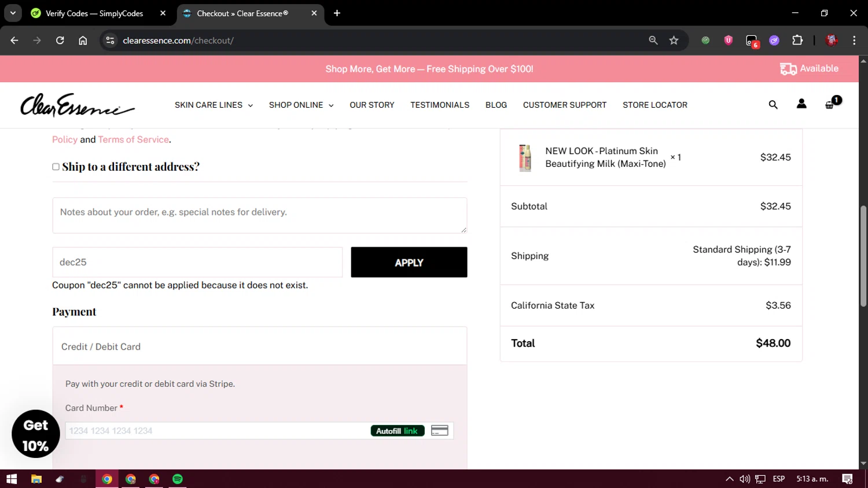Select Credit / Debit Card payment method
Viewport: 868px width, 488px height.
(x=260, y=346)
